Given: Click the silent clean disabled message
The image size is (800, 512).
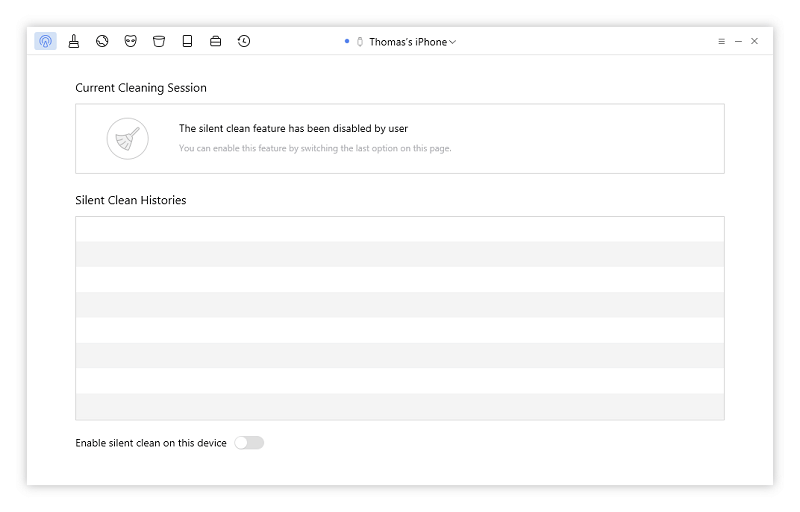Looking at the screenshot, I should pyautogui.click(x=293, y=129).
